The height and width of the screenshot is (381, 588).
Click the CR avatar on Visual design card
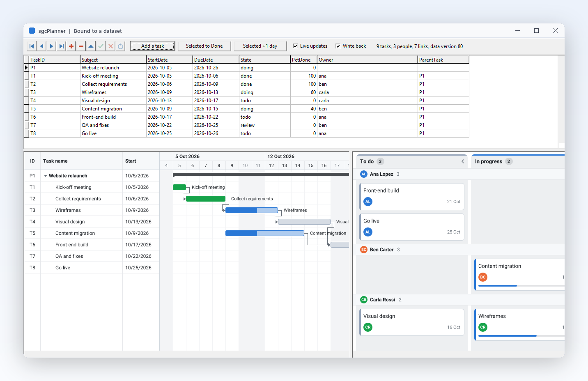point(368,327)
